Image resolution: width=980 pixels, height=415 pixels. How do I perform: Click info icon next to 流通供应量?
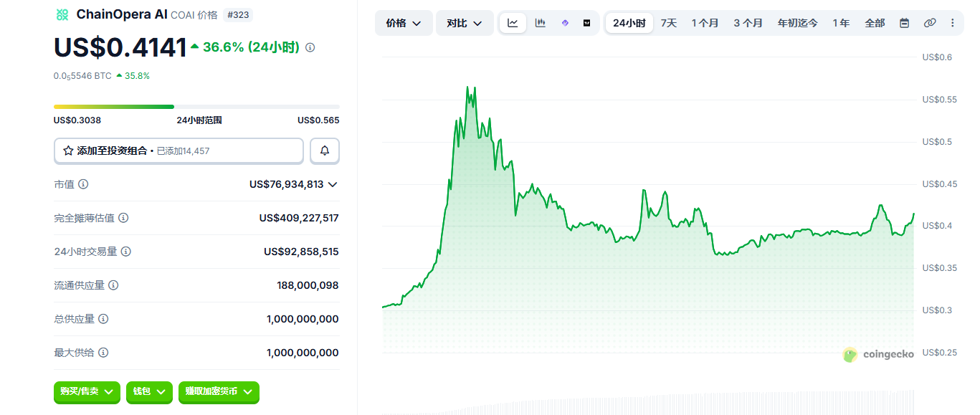tap(113, 285)
